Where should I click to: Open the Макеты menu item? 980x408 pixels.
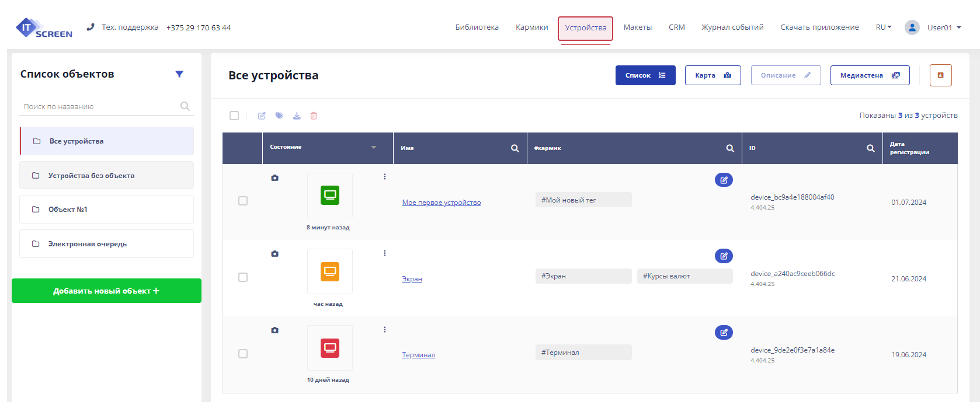coord(638,27)
